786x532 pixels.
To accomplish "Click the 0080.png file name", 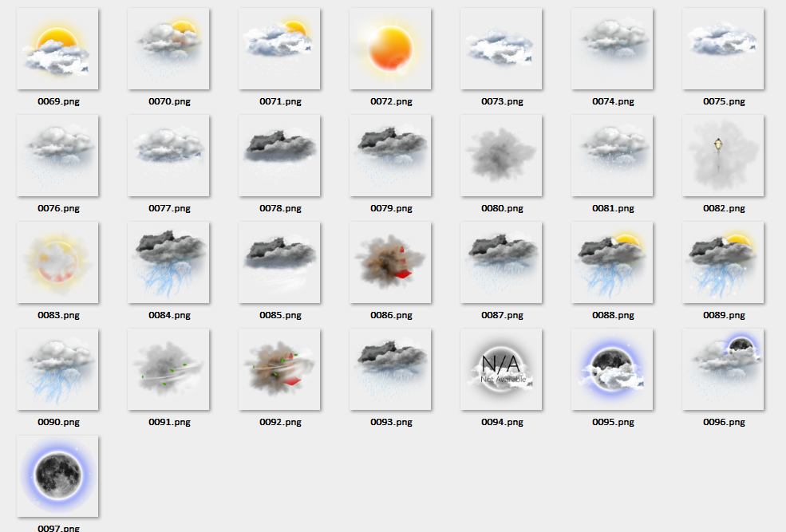I will 502,208.
